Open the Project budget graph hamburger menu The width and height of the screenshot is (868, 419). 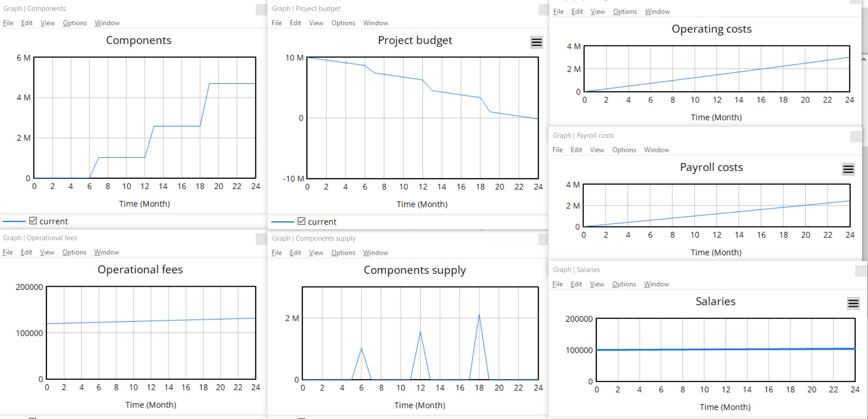point(537,42)
